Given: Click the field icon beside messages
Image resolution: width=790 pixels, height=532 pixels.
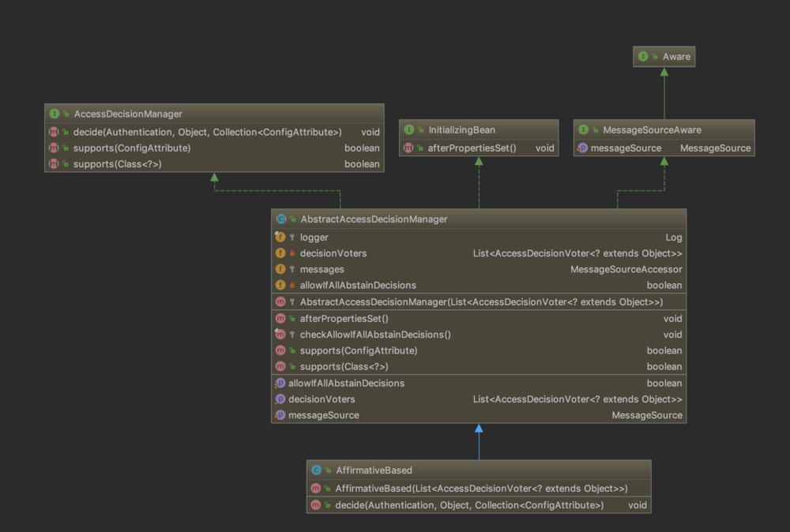Looking at the screenshot, I should coord(280,269).
